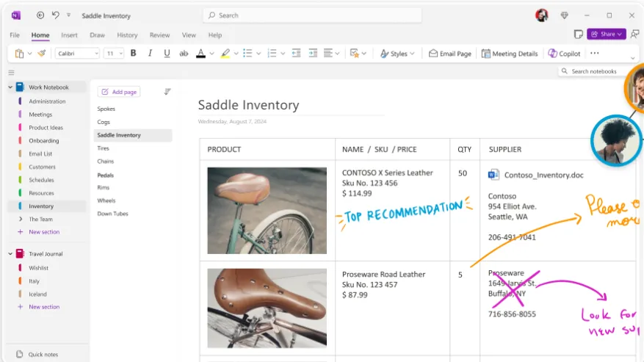644x362 pixels.
Task: Open the highlight color dropdown arrow
Action: click(236, 54)
